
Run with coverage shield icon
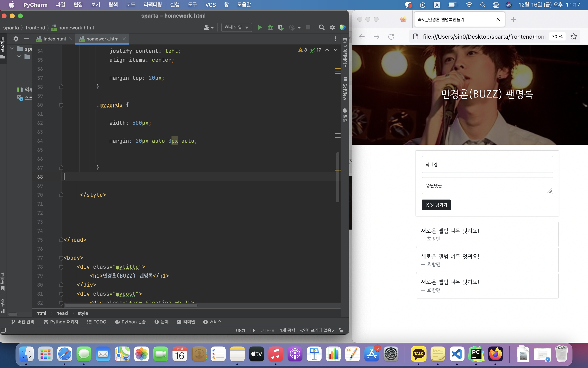pos(281,28)
